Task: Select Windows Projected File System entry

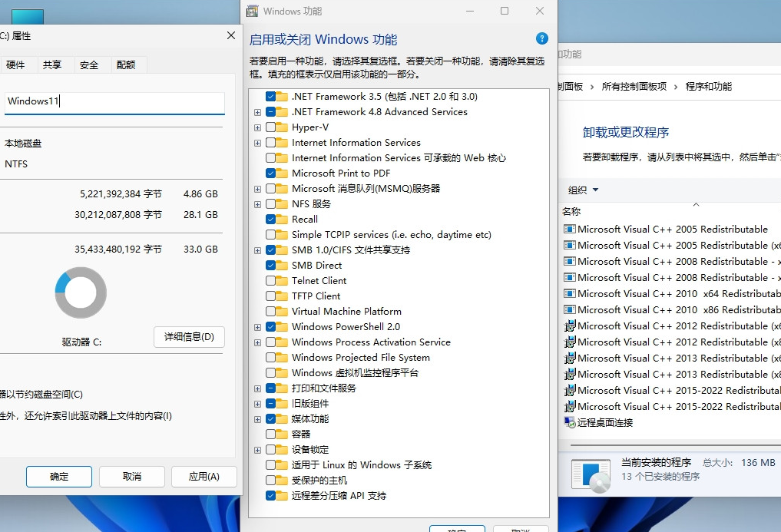Action: tap(361, 357)
